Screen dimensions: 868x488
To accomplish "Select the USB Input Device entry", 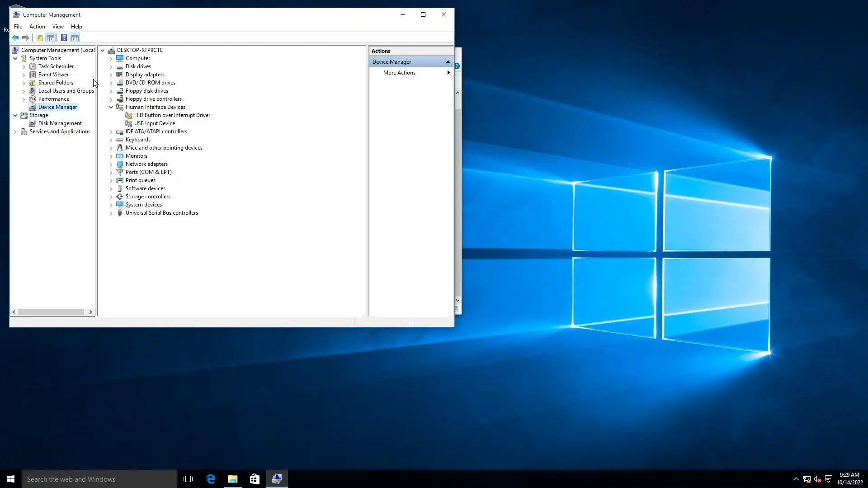I will [x=154, y=123].
